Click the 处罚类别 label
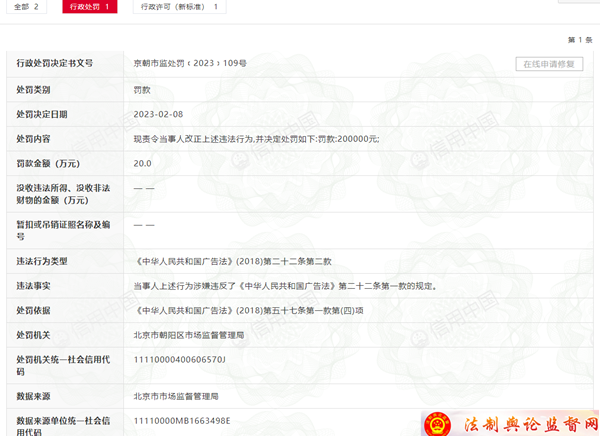600x436 pixels. coord(33,90)
